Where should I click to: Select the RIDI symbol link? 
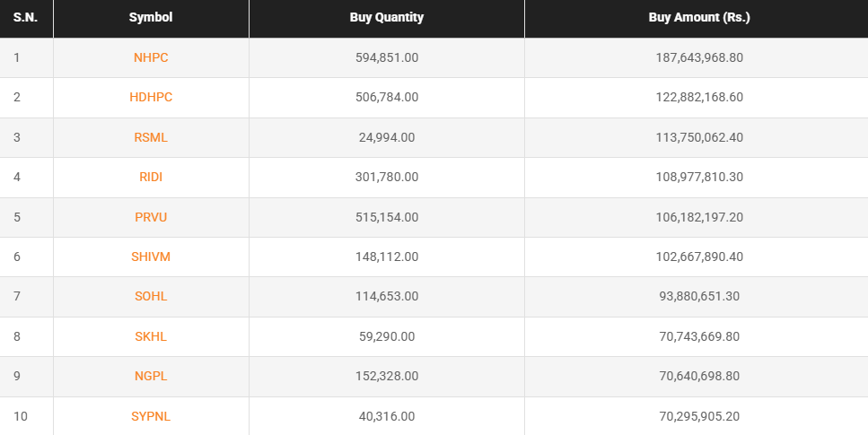[x=151, y=177]
